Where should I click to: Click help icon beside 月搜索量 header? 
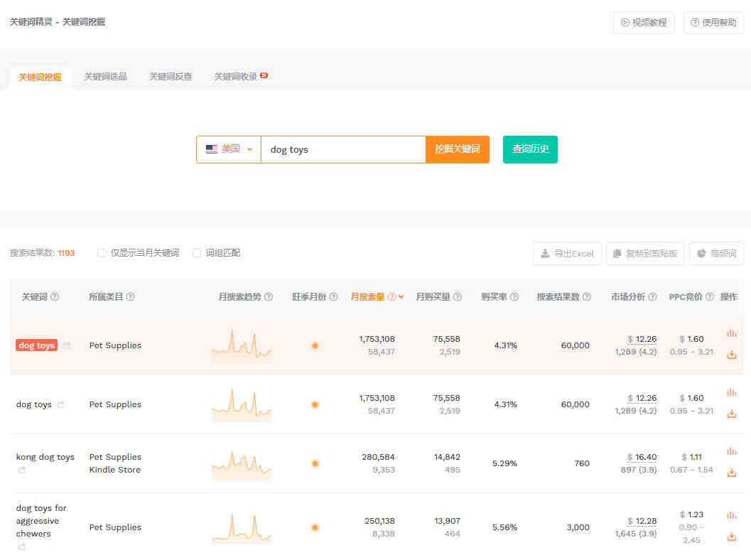point(391,297)
